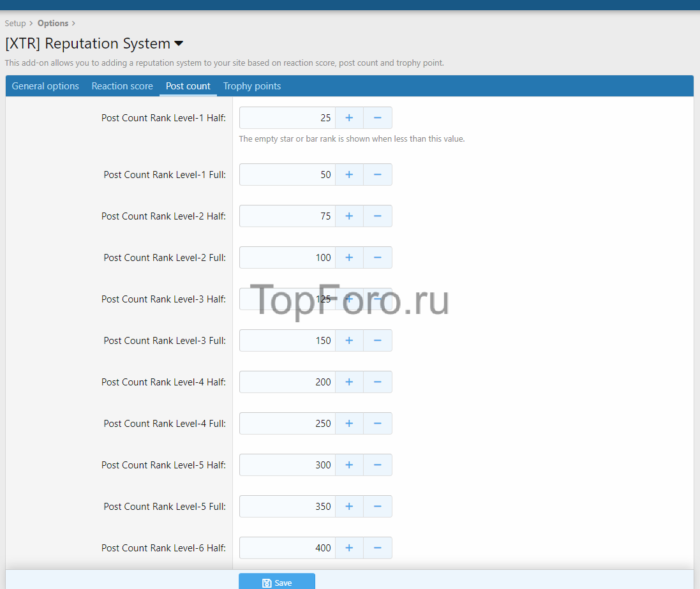Increase Post Count Rank Level-4 Full value
The image size is (700, 589).
pos(349,424)
